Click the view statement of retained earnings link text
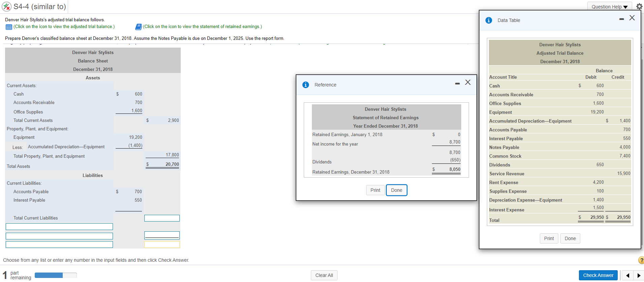The height and width of the screenshot is (282, 644). tap(202, 27)
